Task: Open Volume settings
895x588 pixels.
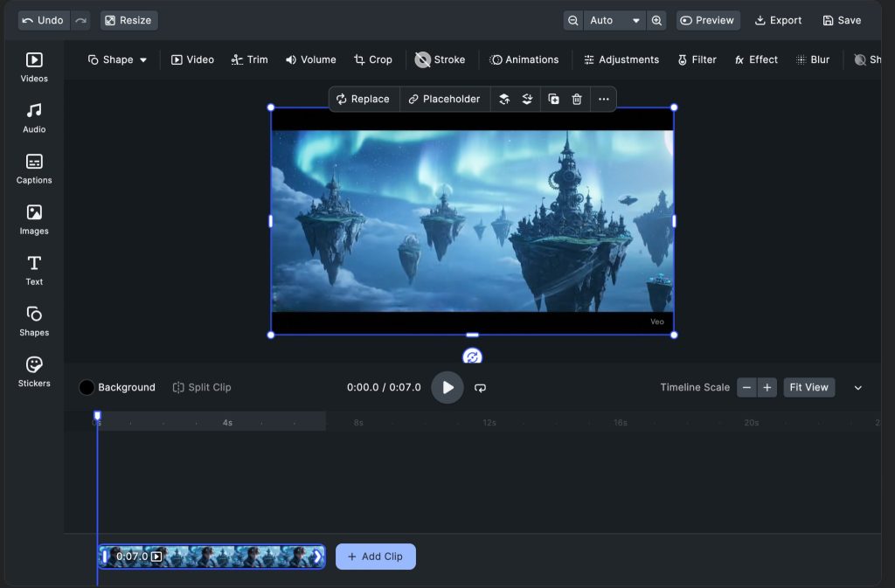Action: point(311,60)
